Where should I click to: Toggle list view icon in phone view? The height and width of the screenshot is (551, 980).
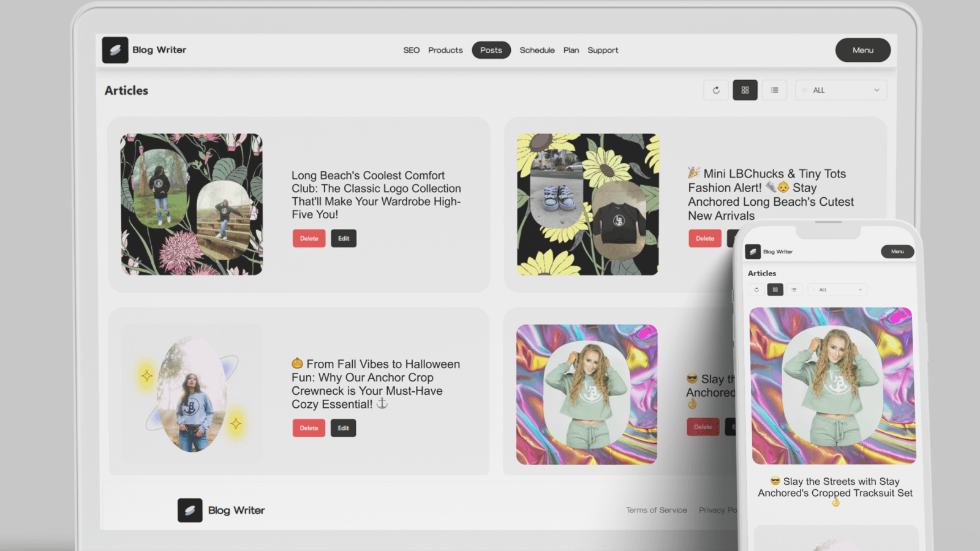tap(794, 290)
